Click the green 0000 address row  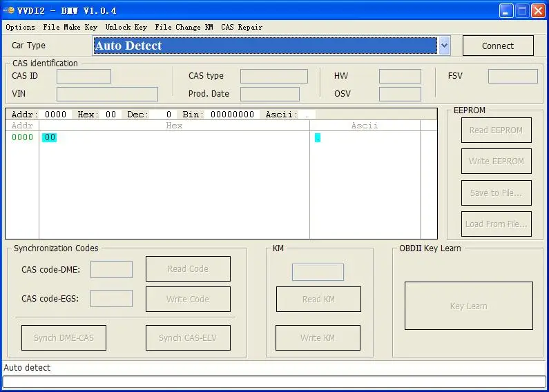click(x=22, y=137)
